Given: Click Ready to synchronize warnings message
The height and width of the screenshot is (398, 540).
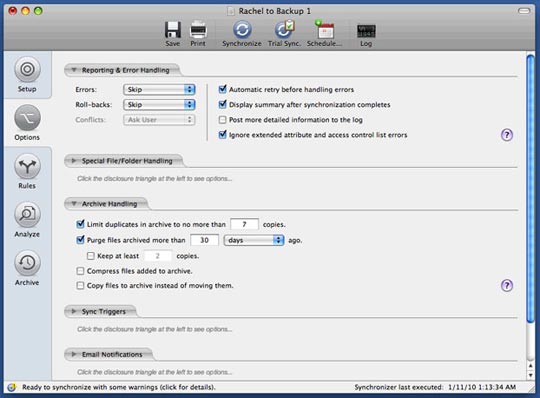Looking at the screenshot, I should click(x=119, y=387).
